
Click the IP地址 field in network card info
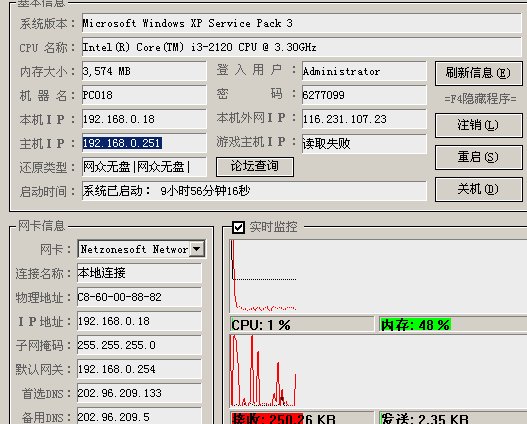pos(139,321)
